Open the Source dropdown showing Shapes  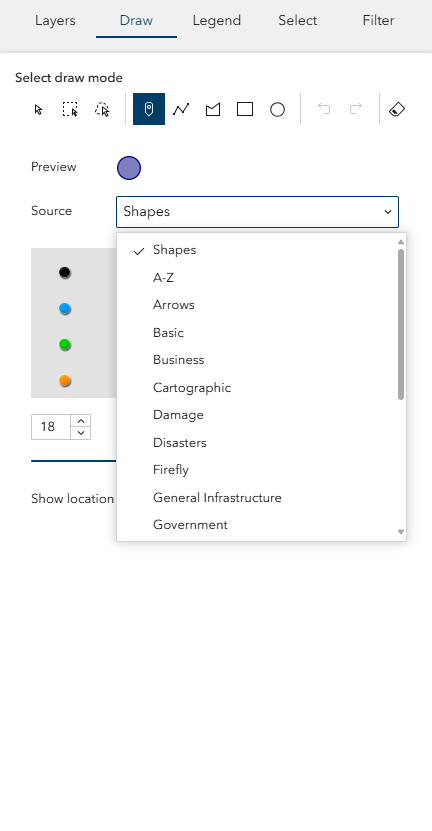(x=257, y=212)
